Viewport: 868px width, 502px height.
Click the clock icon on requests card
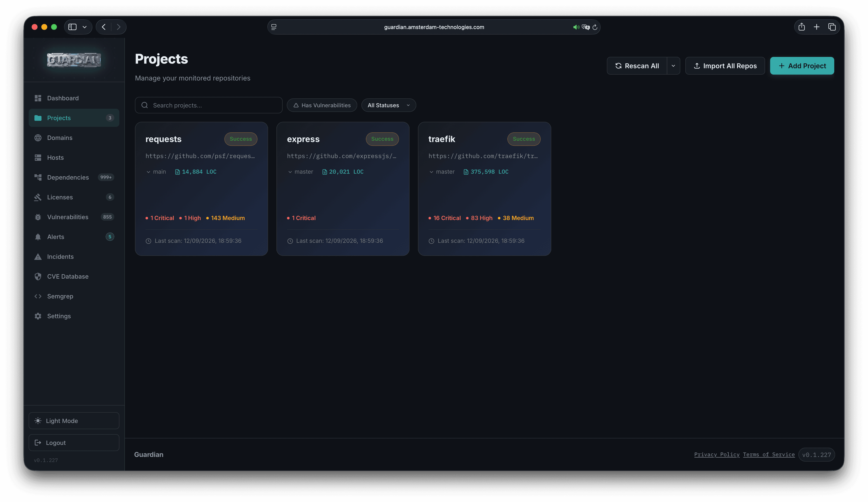tap(149, 241)
